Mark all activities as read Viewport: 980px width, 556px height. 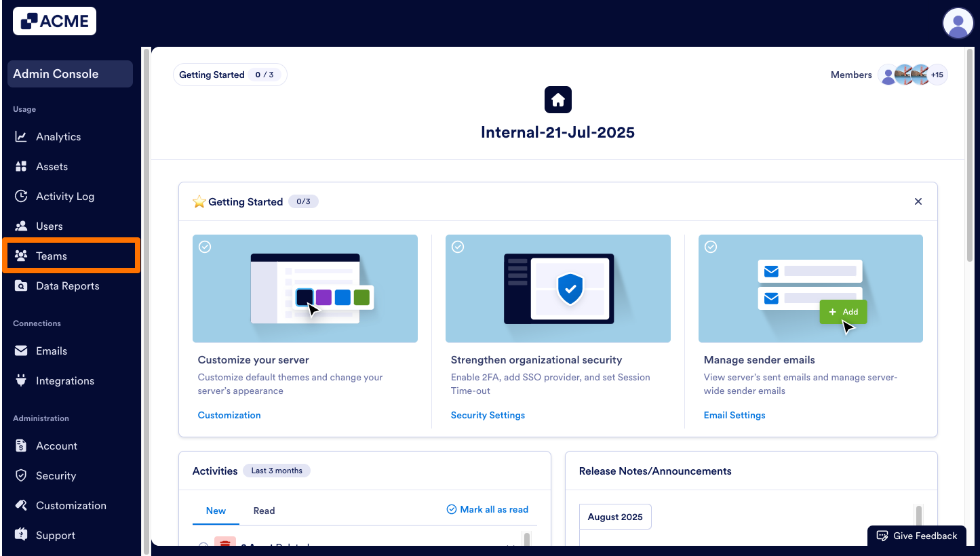coord(487,509)
